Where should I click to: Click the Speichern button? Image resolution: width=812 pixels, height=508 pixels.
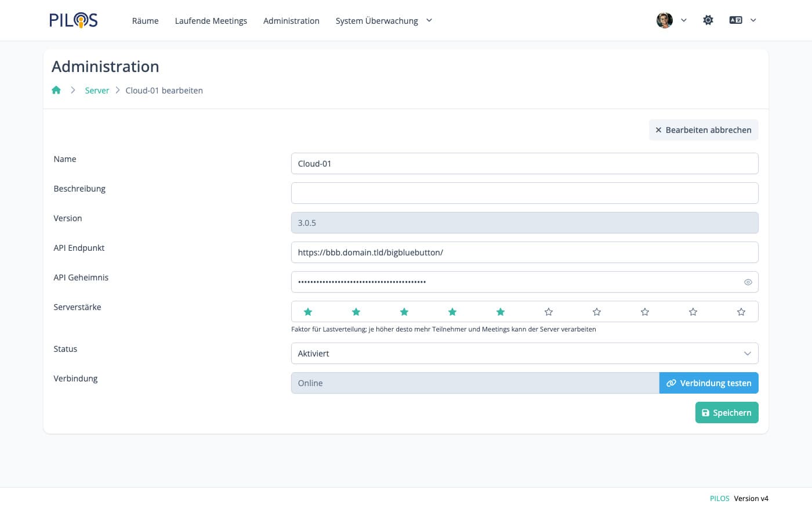tap(726, 413)
